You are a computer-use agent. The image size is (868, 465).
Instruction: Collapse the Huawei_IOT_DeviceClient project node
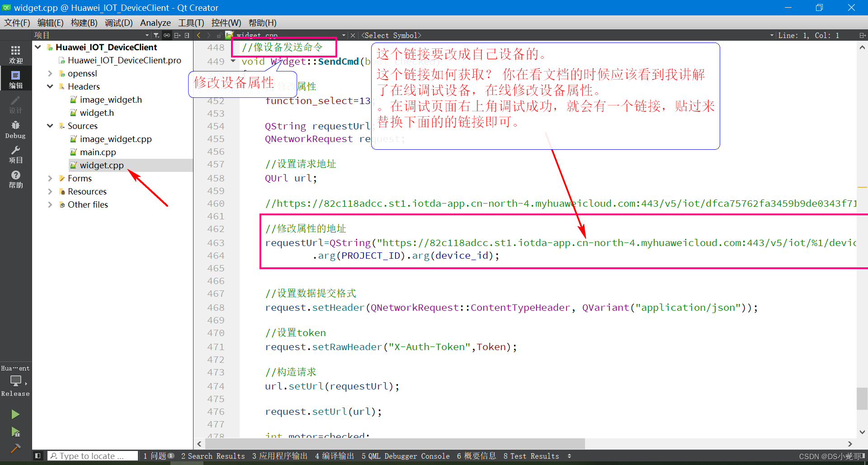pyautogui.click(x=38, y=47)
